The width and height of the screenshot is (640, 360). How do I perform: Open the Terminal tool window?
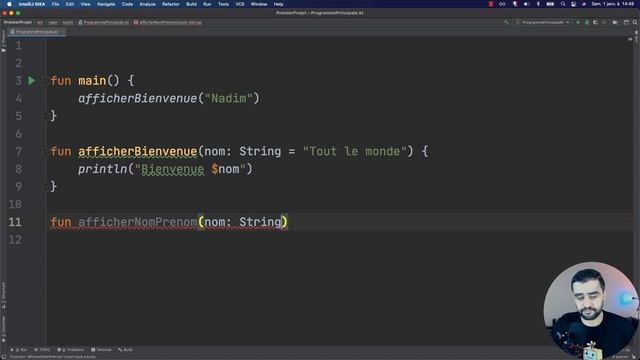click(x=101, y=350)
